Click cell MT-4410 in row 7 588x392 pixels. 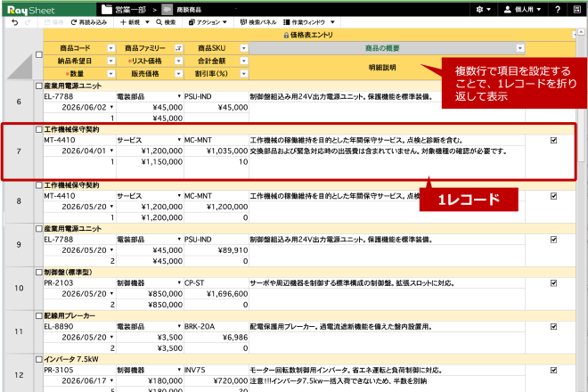point(79,140)
